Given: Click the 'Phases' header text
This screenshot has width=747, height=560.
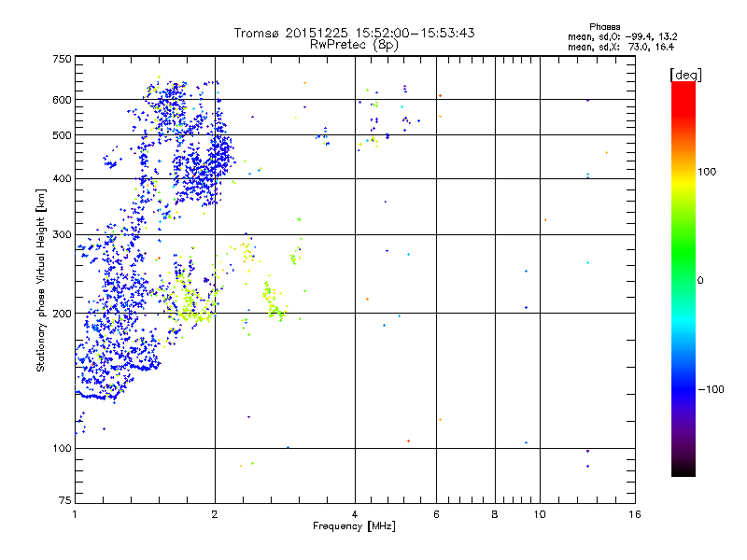Looking at the screenshot, I should [x=604, y=27].
